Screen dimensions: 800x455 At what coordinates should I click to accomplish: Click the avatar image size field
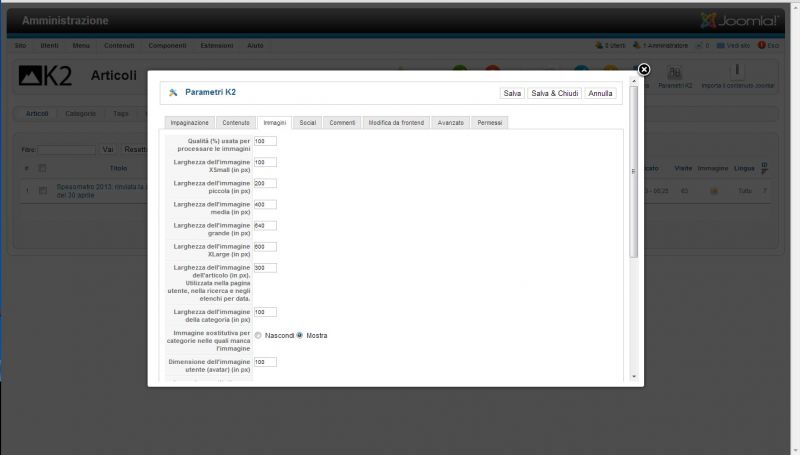[x=265, y=362]
